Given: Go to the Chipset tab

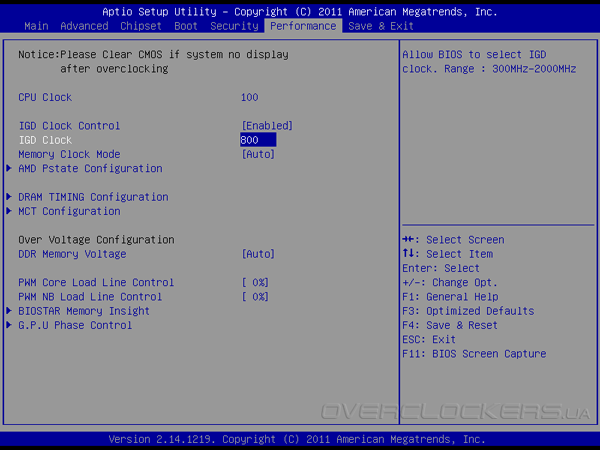Looking at the screenshot, I should 141,26.
